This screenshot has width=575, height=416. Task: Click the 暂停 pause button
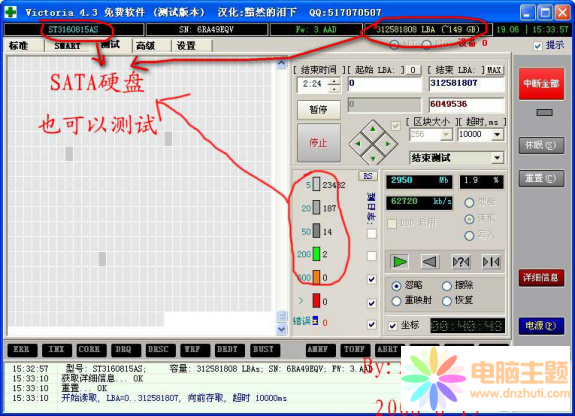[x=318, y=109]
